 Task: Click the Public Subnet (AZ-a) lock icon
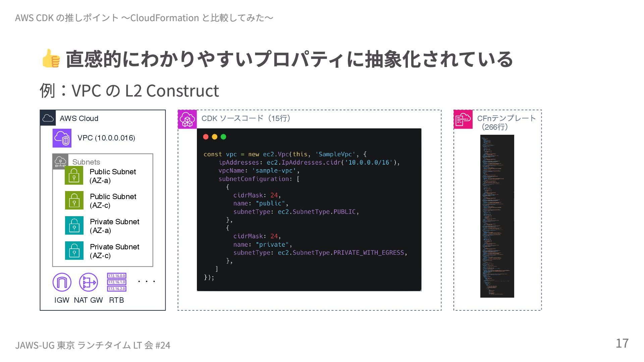click(x=74, y=175)
